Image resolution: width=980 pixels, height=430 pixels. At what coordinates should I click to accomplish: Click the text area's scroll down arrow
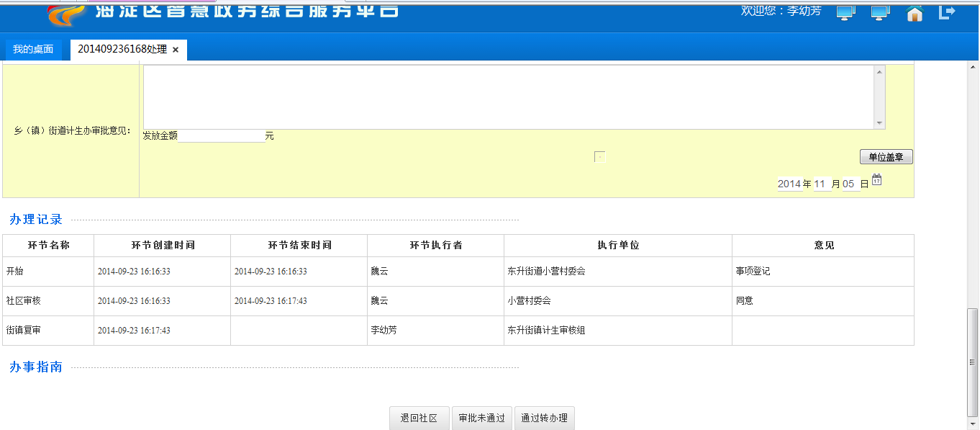pos(879,123)
